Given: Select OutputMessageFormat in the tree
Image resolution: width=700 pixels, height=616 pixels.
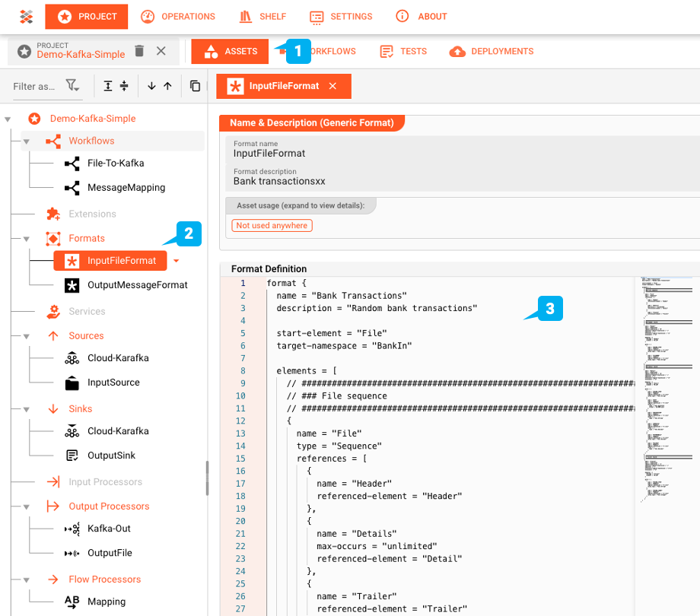Looking at the screenshot, I should (137, 285).
